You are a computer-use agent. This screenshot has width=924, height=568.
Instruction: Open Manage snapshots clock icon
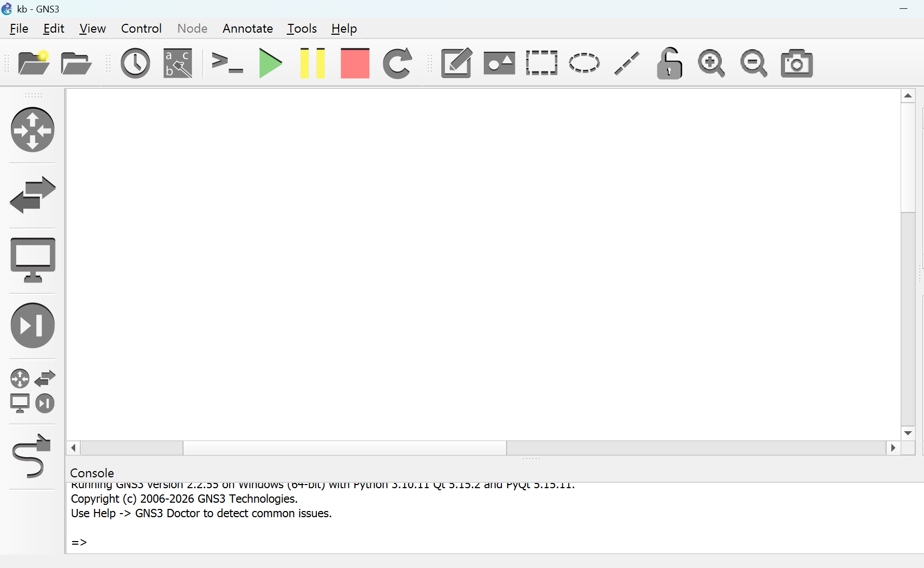coord(135,63)
